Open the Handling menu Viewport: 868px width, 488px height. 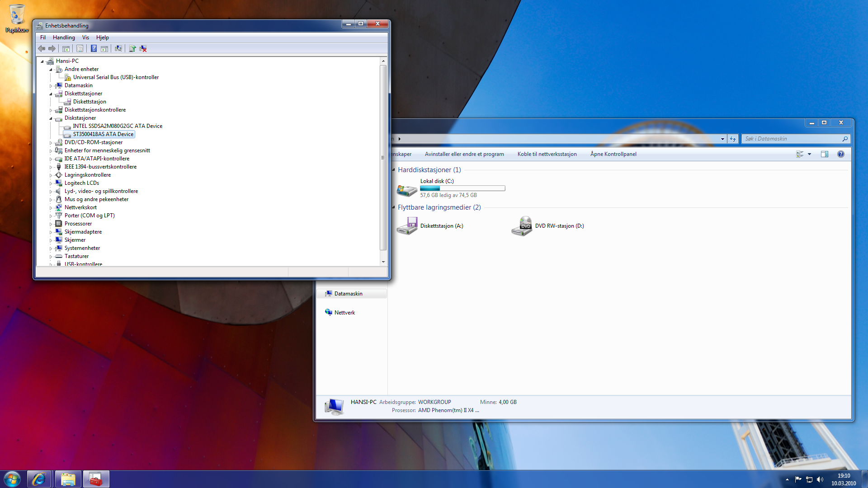click(x=64, y=38)
